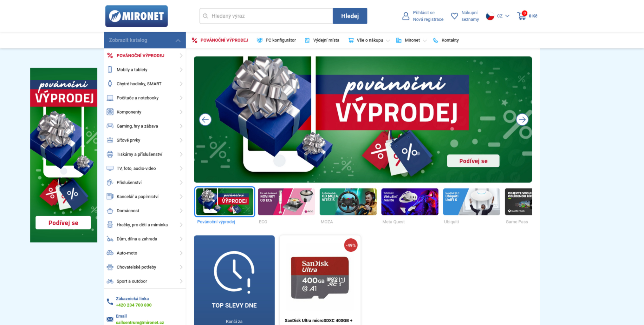This screenshot has width=644, height=325.
Task: Click the Tiskárny printer icon
Action: [110, 154]
